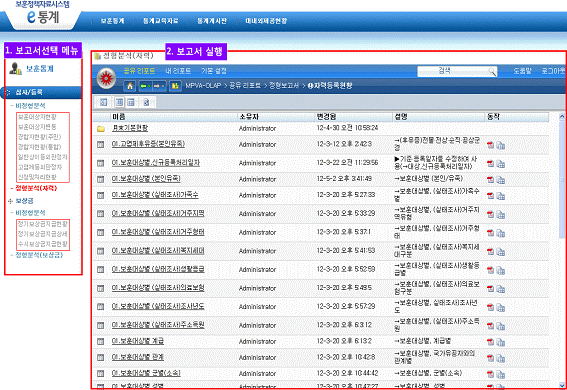The height and width of the screenshot is (390, 567).
Task: Click the 로그아웃 link
Action: pyautogui.click(x=553, y=71)
